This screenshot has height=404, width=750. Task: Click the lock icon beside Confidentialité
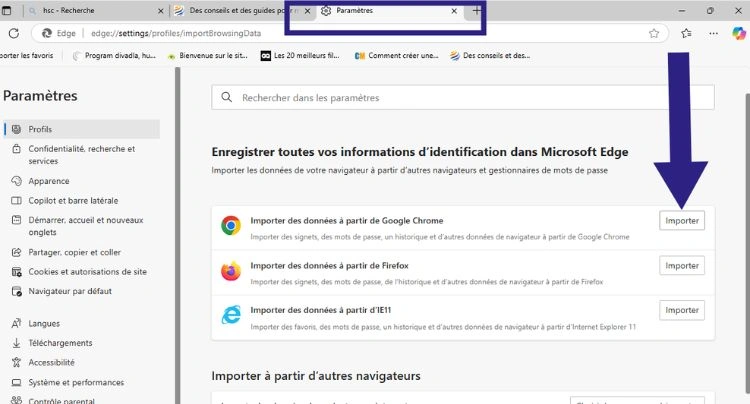tap(16, 149)
